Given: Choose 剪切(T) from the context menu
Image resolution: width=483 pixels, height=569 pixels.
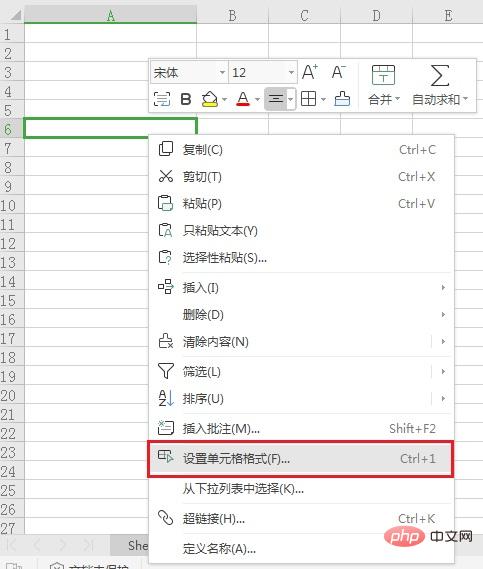Looking at the screenshot, I should (301, 176).
